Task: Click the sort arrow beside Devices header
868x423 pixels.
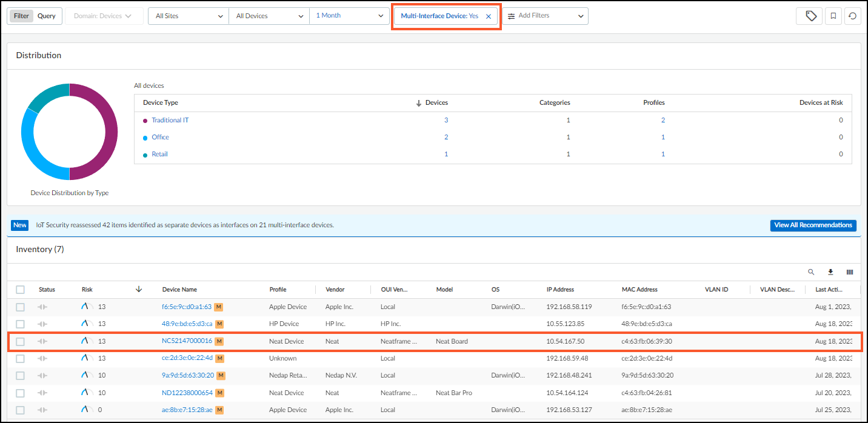Action: 418,103
